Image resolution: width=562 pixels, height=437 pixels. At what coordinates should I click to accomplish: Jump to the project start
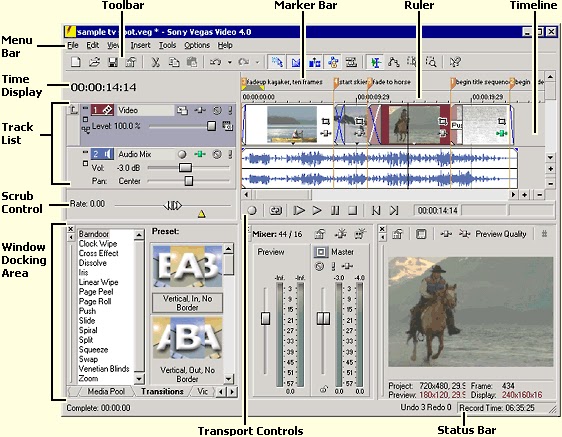point(376,210)
